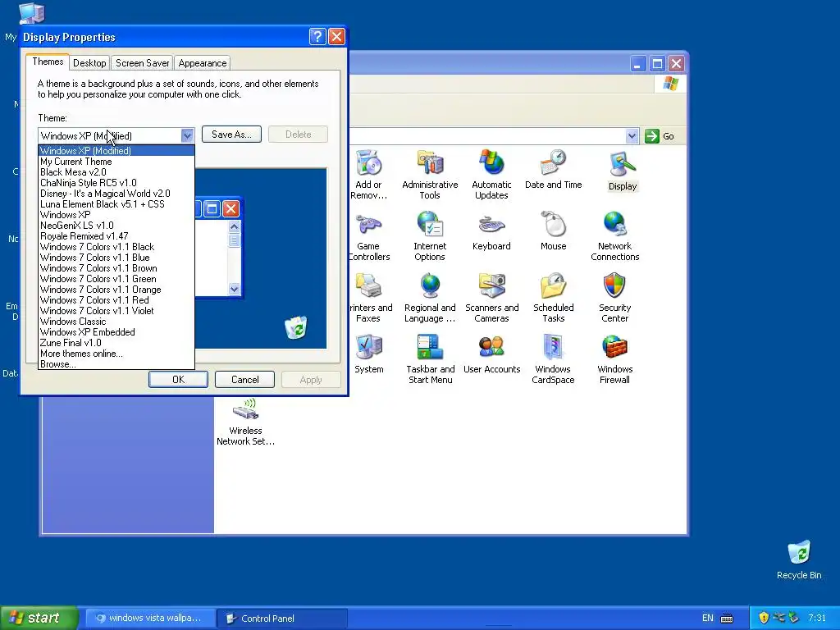Choose Windows Classic theme

[x=116, y=322]
